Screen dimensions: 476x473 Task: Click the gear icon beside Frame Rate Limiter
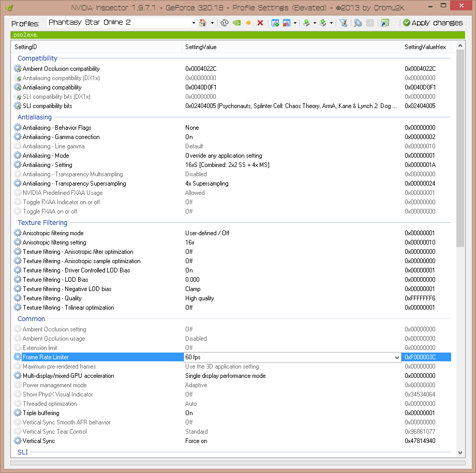point(18,357)
